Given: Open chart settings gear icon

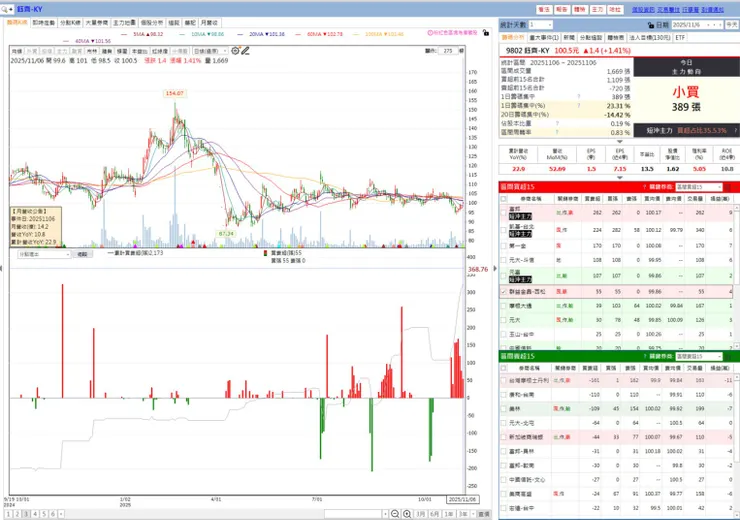Looking at the screenshot, I should 235,50.
